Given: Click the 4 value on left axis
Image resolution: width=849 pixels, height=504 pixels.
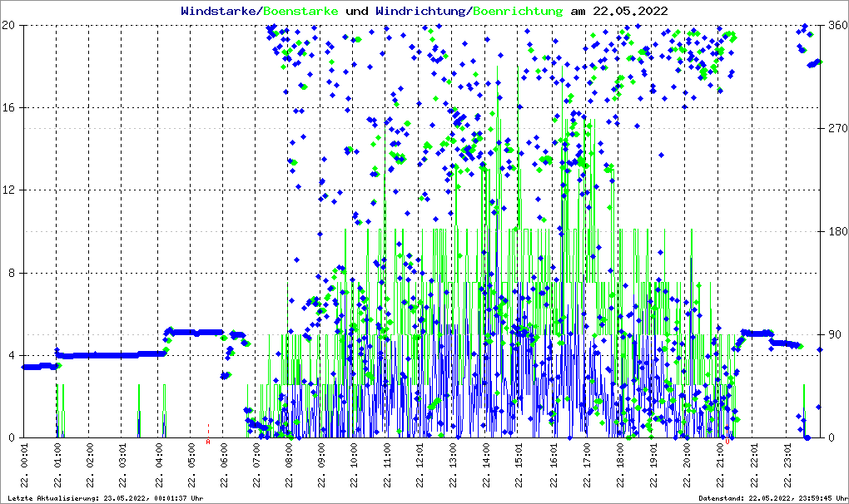Looking at the screenshot, I should 12,356.
